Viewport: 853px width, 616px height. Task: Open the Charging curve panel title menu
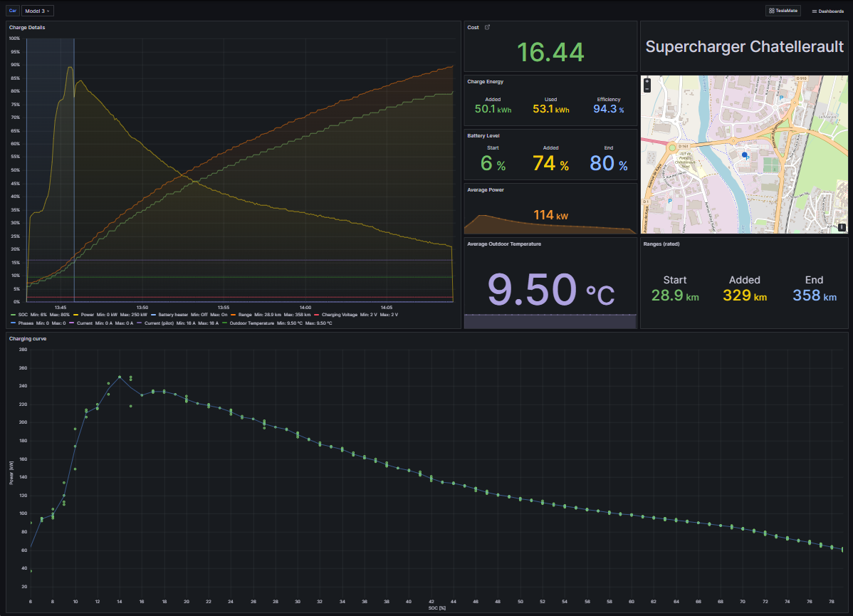(x=28, y=338)
